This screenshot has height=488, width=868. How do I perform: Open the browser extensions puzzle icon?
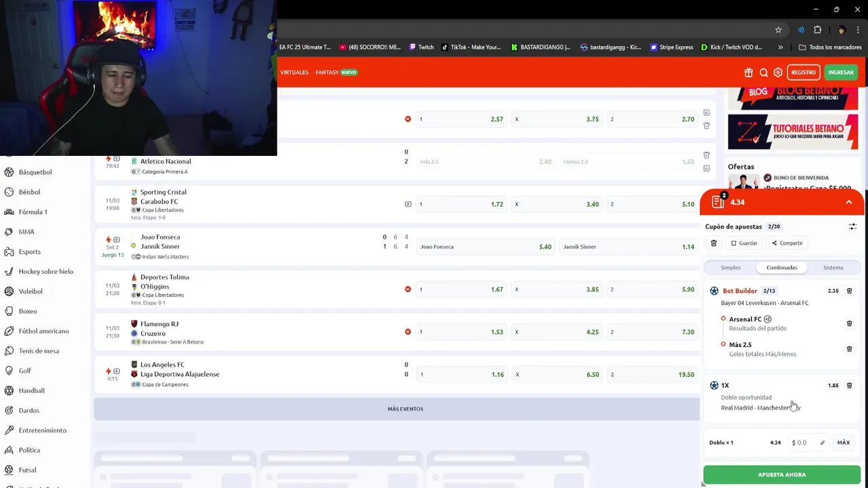click(818, 30)
